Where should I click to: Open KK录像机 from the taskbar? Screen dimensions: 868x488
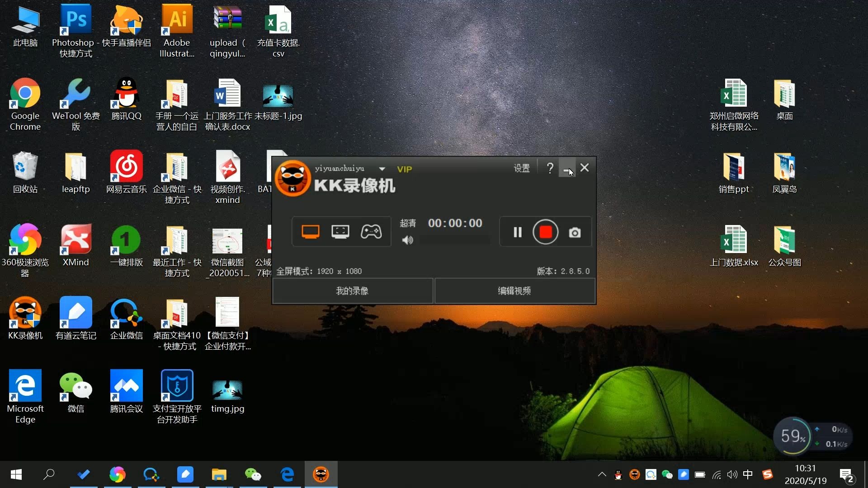321,474
